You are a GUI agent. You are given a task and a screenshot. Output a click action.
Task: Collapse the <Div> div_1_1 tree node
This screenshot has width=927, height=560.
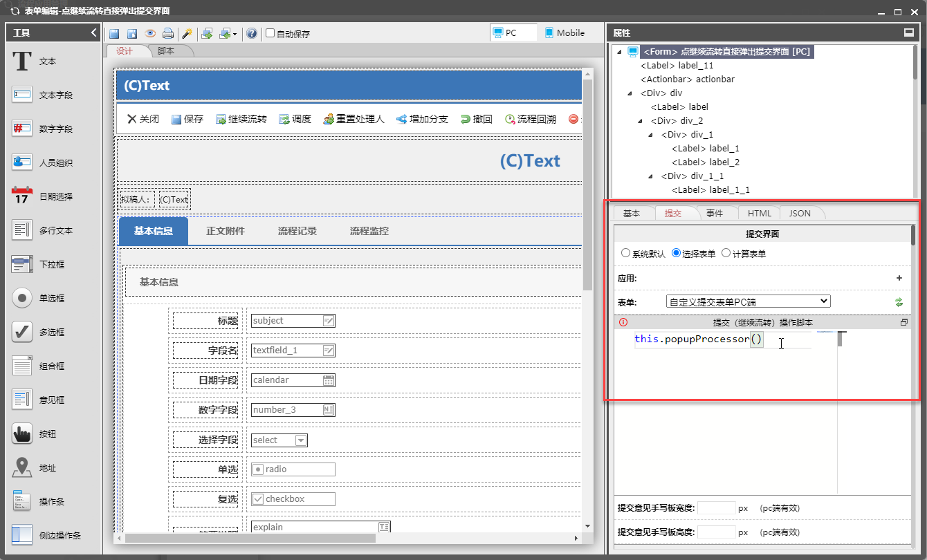point(650,176)
